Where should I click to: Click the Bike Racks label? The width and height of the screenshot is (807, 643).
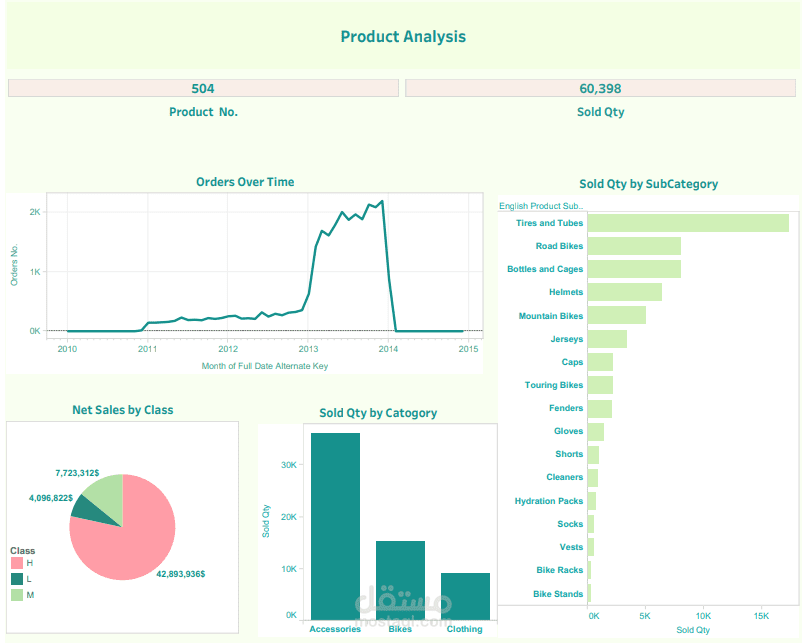pyautogui.click(x=559, y=570)
